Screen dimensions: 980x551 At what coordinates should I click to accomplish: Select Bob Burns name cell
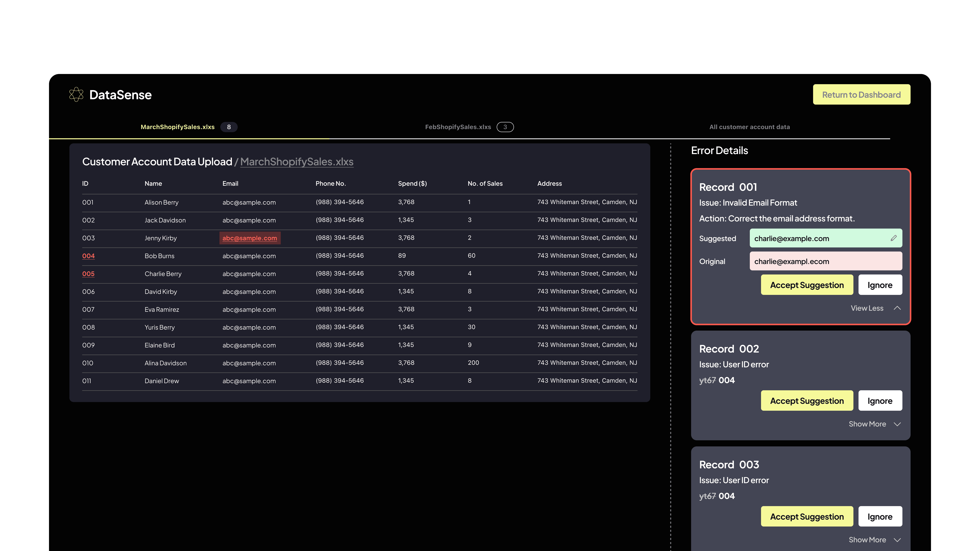(159, 256)
